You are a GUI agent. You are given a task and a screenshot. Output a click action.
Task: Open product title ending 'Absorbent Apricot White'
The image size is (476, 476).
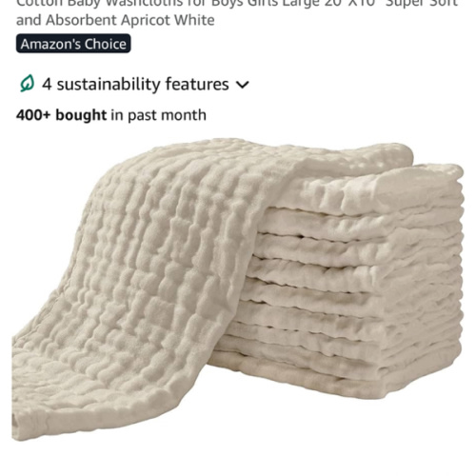pyautogui.click(x=115, y=20)
